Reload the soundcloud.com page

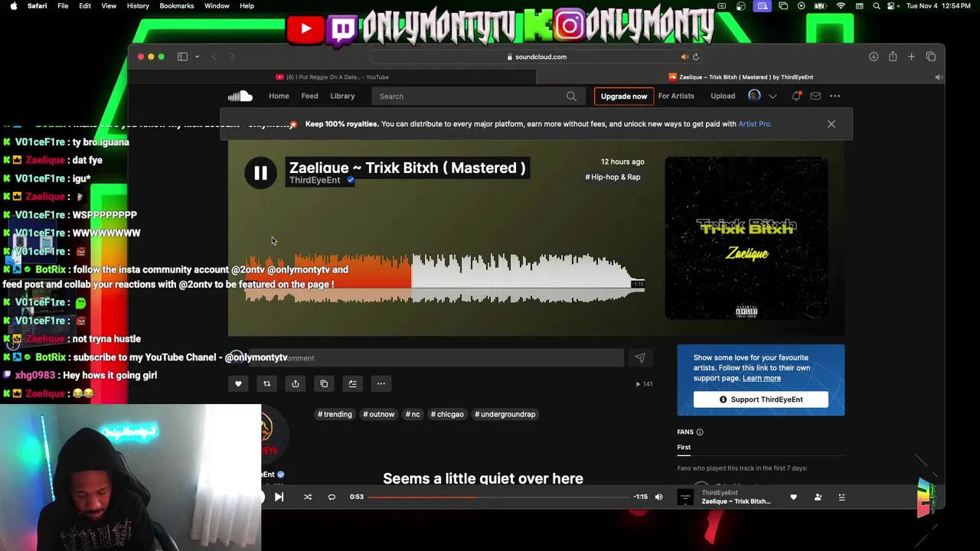pyautogui.click(x=696, y=57)
